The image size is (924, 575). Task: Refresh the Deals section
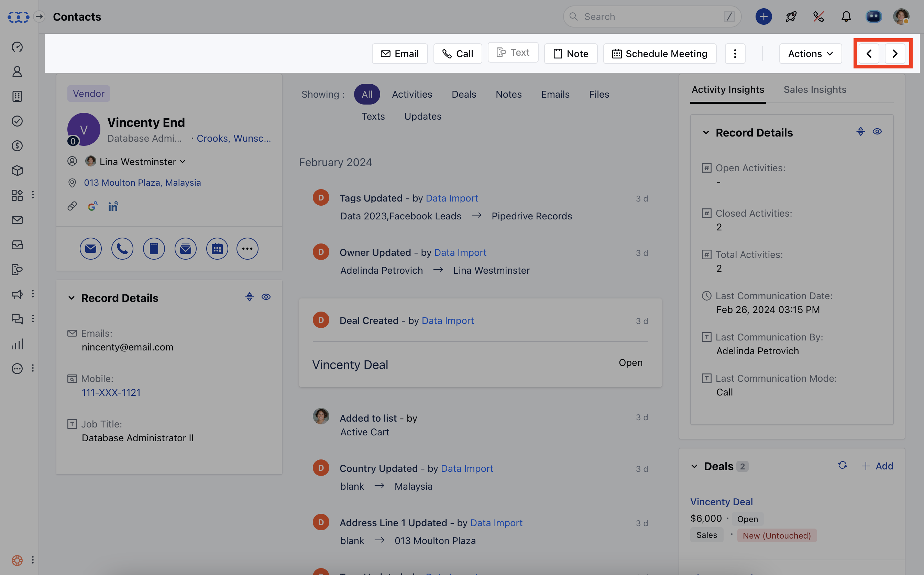pyautogui.click(x=842, y=466)
